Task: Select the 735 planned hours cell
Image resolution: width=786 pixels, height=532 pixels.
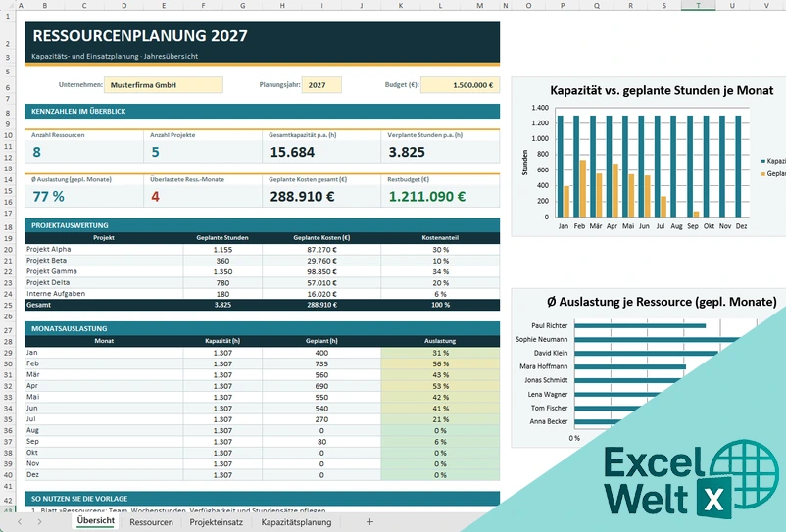Action: click(321, 363)
